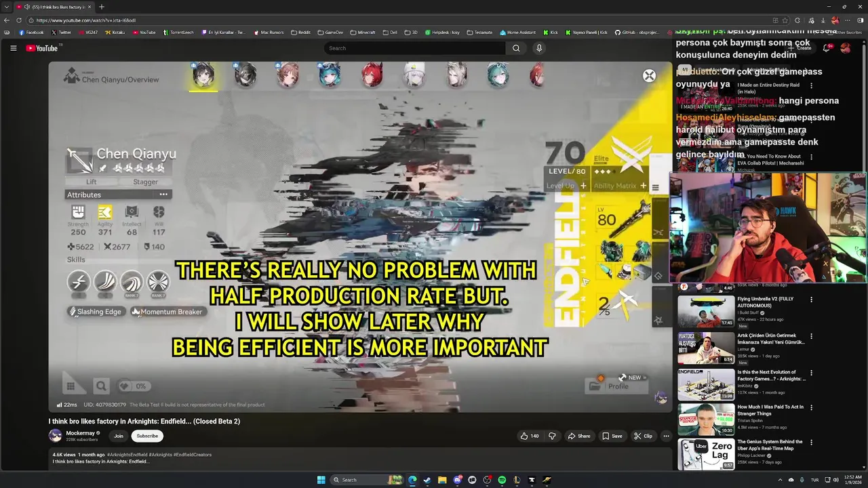This screenshot has width=868, height=488.
Task: Click the Ability Matrix plus in video
Action: click(644, 186)
